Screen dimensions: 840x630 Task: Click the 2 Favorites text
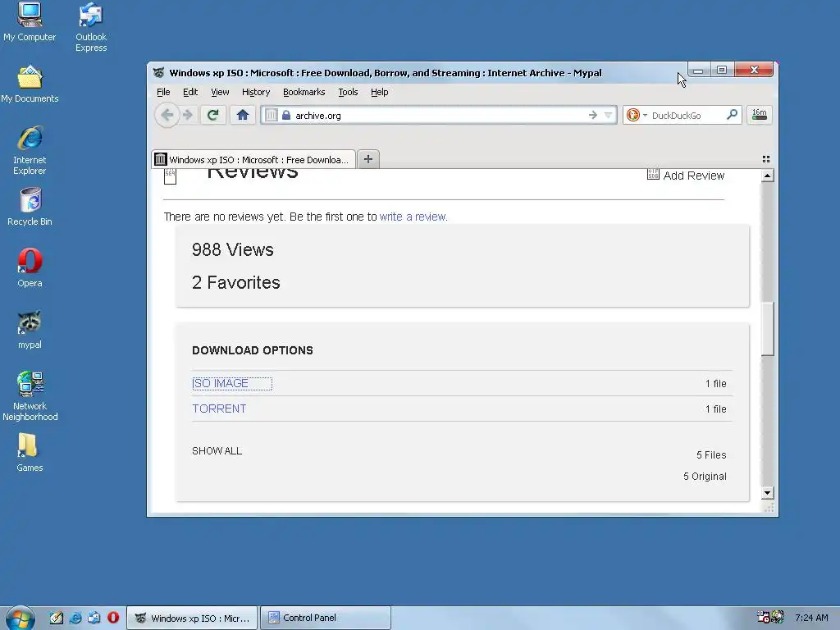pos(235,282)
